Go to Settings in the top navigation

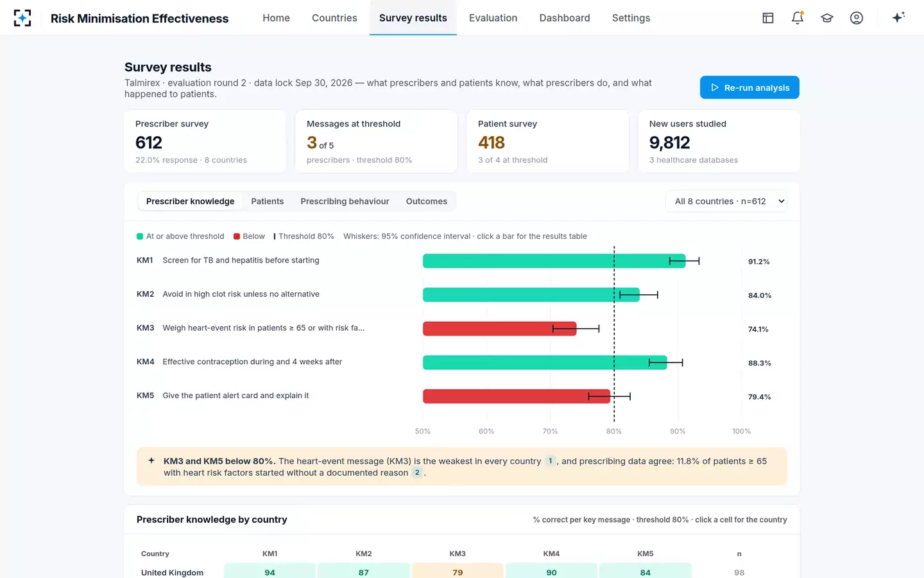click(631, 18)
